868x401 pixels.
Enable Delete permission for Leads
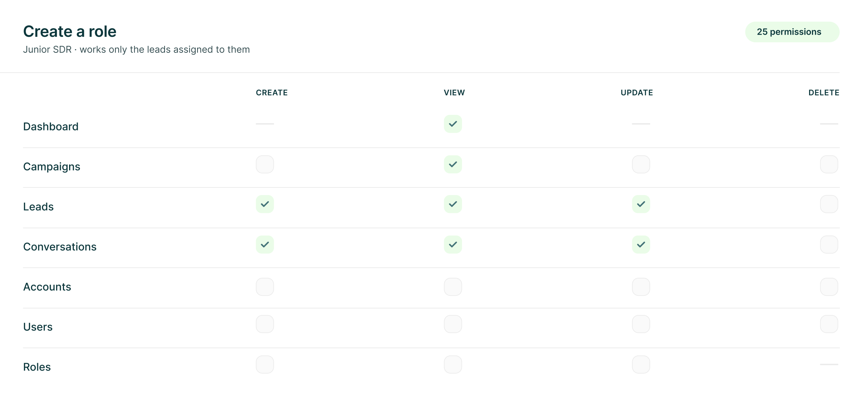pyautogui.click(x=829, y=204)
